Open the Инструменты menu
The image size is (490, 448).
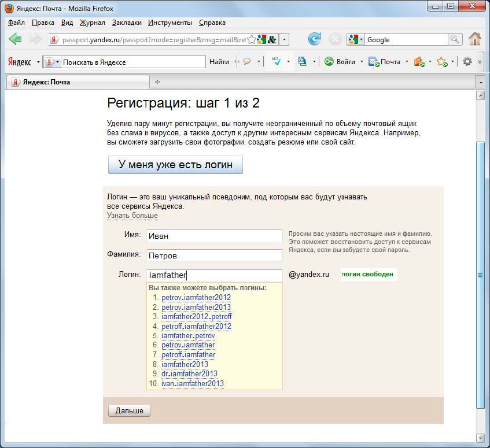(170, 23)
